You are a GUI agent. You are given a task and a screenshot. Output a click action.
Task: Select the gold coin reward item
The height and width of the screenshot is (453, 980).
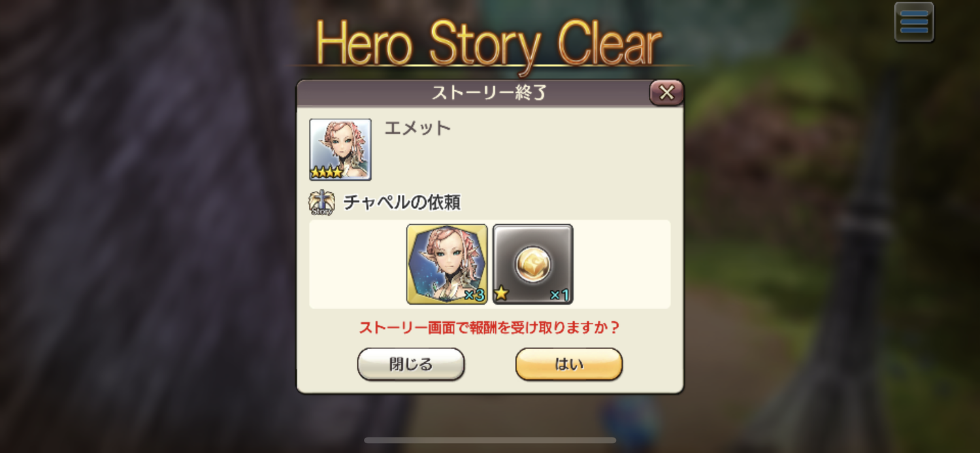pos(532,264)
